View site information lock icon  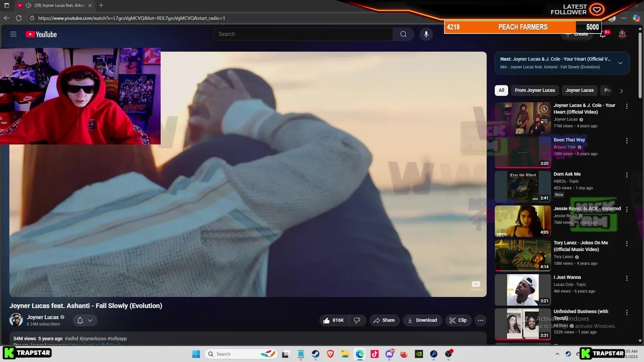point(32,18)
